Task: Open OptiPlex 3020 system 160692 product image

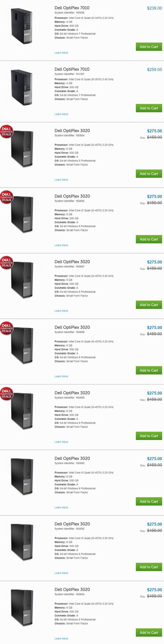Action: point(22,543)
